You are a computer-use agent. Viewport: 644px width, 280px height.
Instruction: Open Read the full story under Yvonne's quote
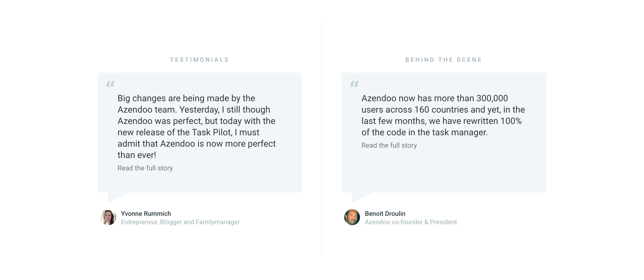click(x=145, y=168)
